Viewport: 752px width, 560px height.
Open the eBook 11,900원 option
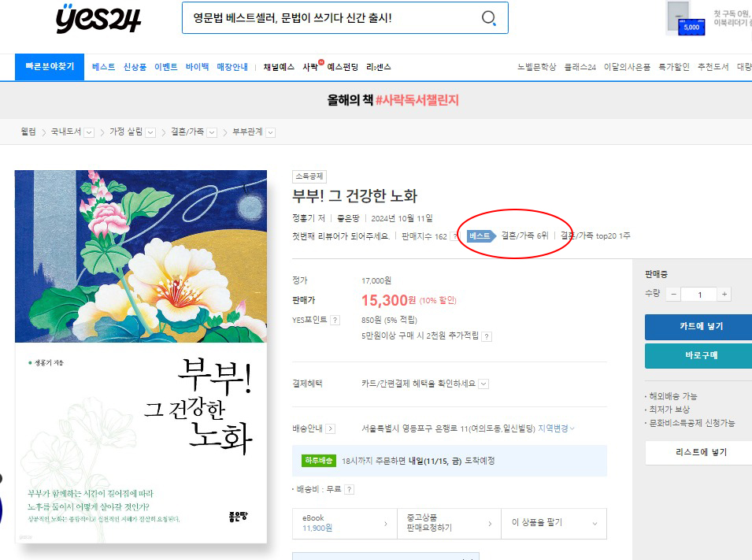click(345, 523)
